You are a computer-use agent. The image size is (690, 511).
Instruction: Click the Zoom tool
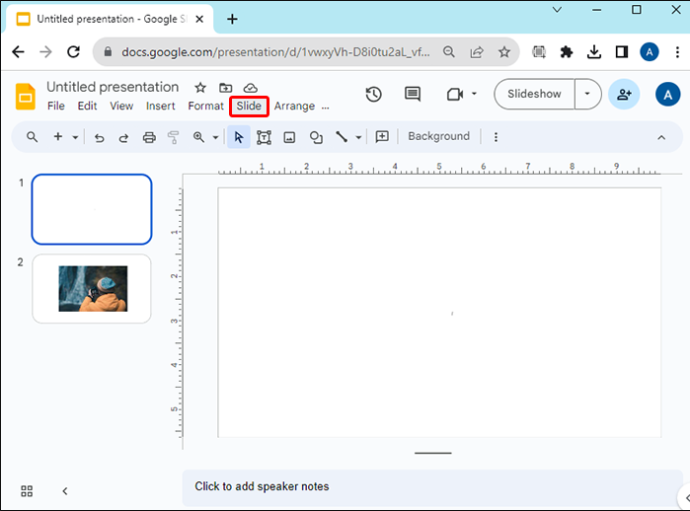click(199, 137)
